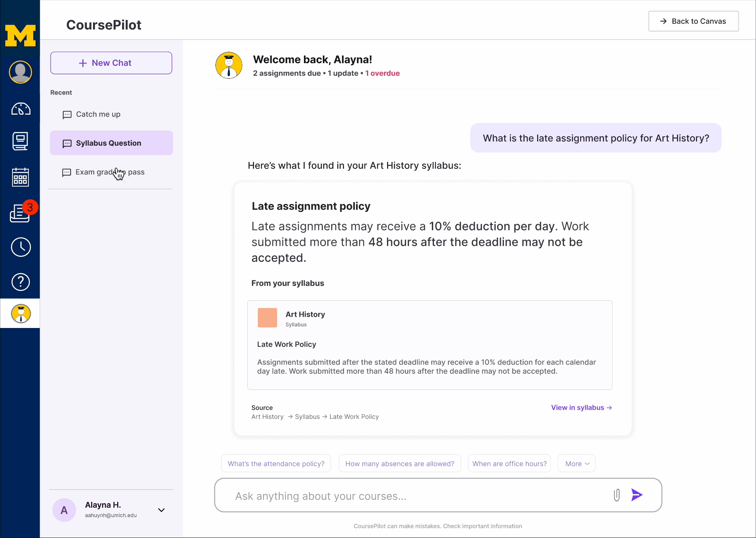This screenshot has height=538, width=756.
Task: Open the Calendar icon in the sidebar
Action: (x=20, y=177)
